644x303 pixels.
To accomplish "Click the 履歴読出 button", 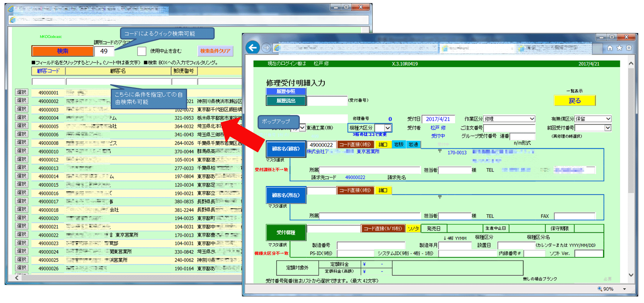I will [286, 100].
